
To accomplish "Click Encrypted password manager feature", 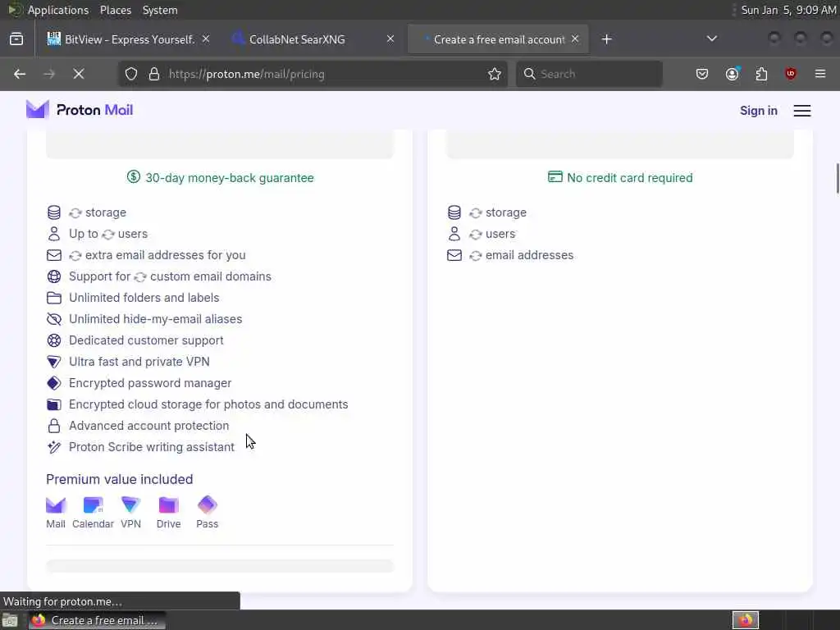I will coord(150,383).
